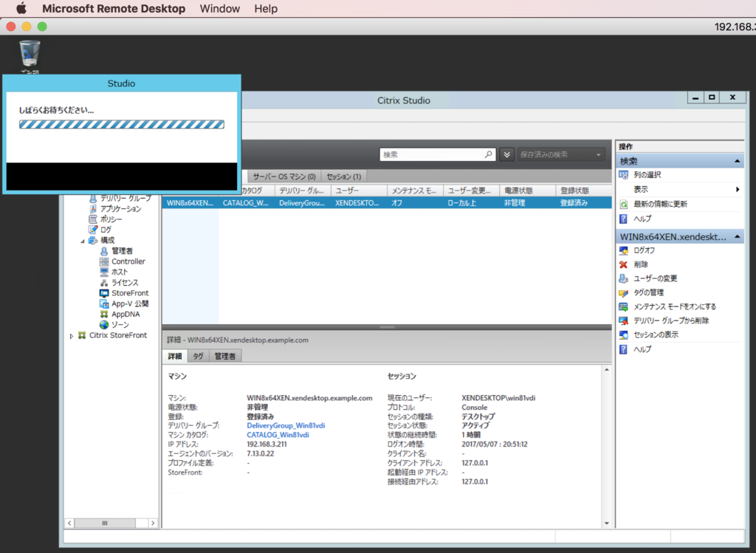The image size is (756, 553).
Task: Click the 管理者 user icon in tree
Action: 104,251
